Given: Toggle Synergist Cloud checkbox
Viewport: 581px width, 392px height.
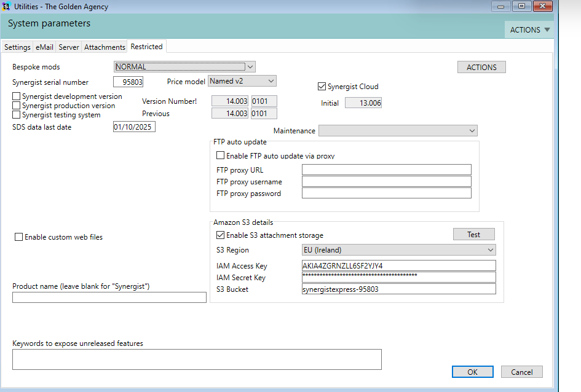Looking at the screenshot, I should [x=322, y=87].
